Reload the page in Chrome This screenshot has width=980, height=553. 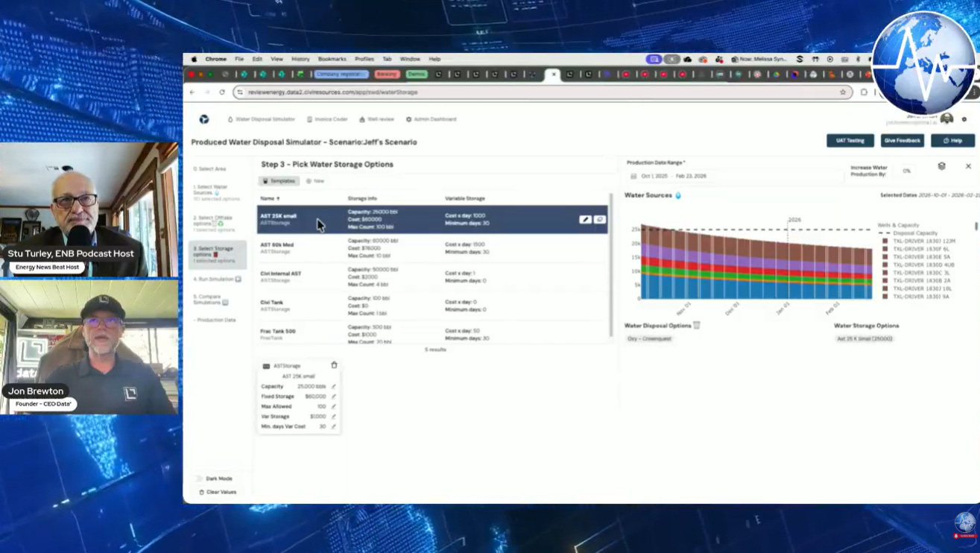(x=222, y=92)
